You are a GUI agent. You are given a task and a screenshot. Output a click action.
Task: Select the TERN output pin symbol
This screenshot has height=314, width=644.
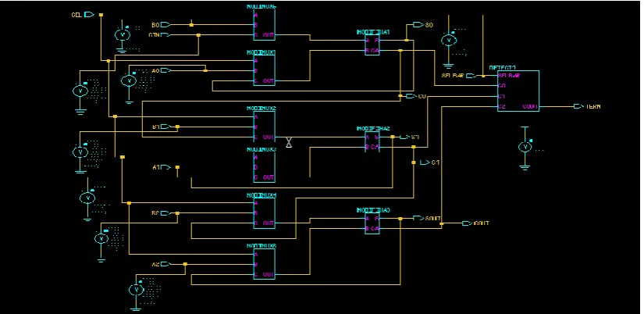578,106
